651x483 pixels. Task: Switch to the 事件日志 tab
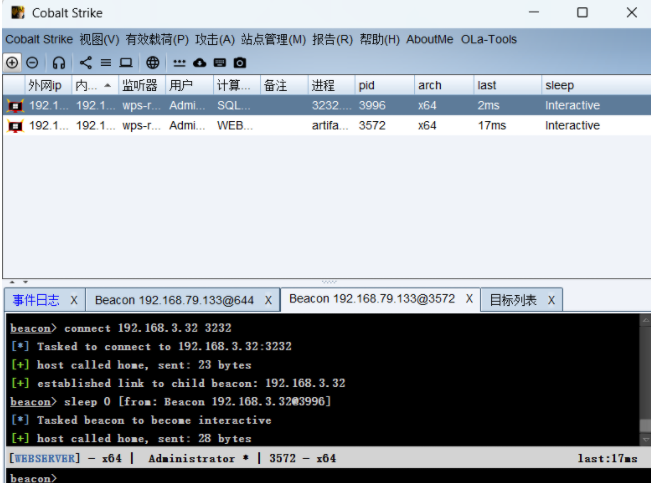click(36, 300)
